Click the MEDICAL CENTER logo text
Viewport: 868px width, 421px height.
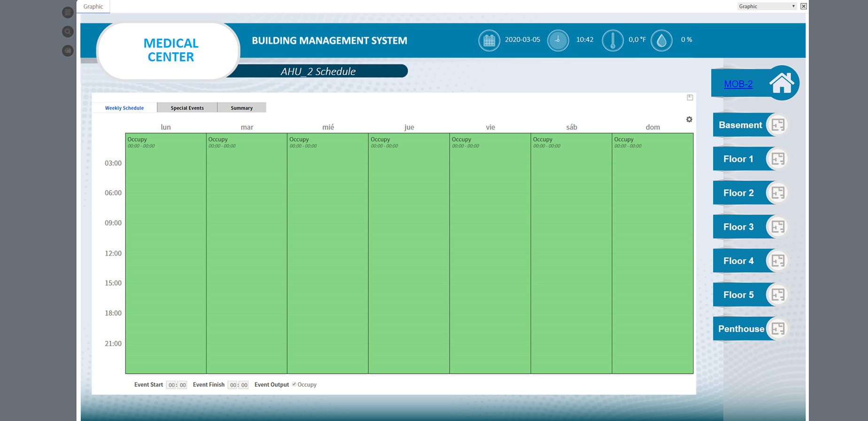tap(170, 50)
